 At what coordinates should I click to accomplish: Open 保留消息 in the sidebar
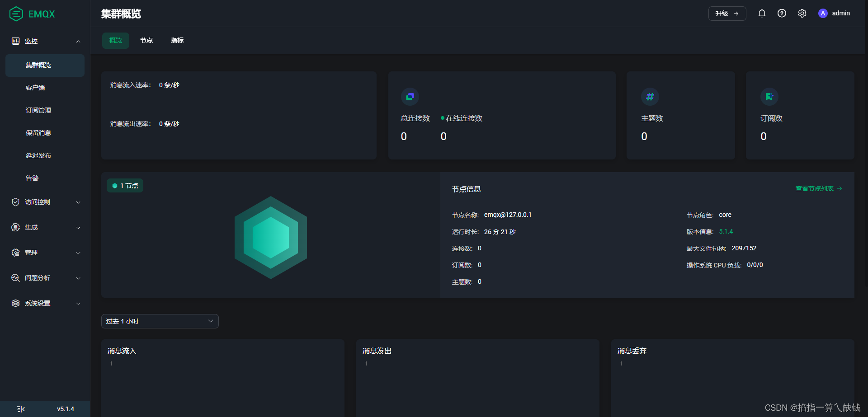(x=45, y=133)
